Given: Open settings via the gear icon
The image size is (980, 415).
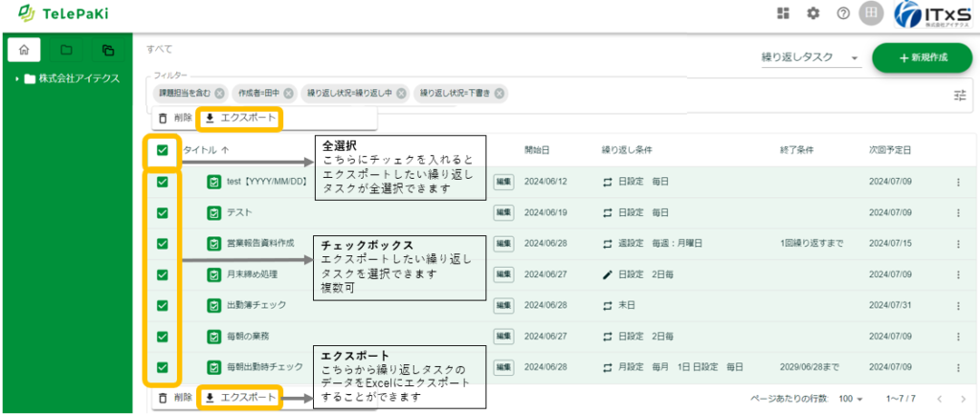Looking at the screenshot, I should (813, 13).
